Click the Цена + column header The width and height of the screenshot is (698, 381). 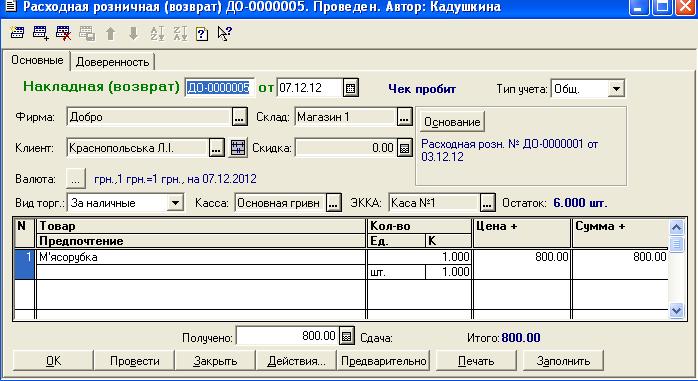[x=522, y=233]
